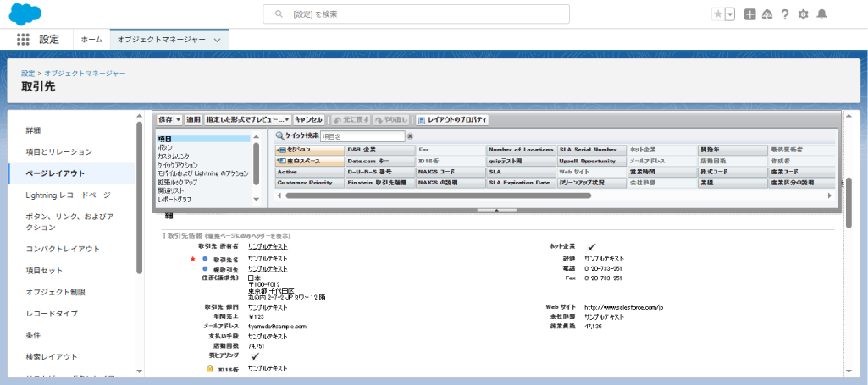Toggle the ホット企業 checkmark

[x=591, y=247]
